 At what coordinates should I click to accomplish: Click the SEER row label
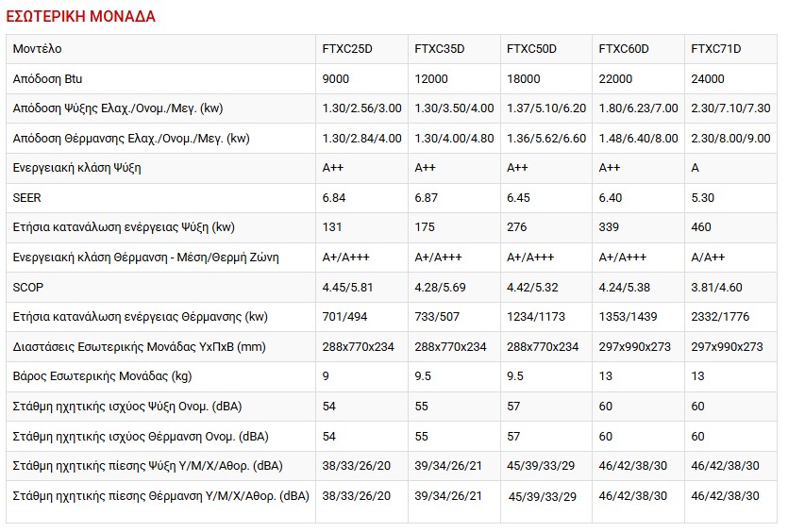coord(27,197)
